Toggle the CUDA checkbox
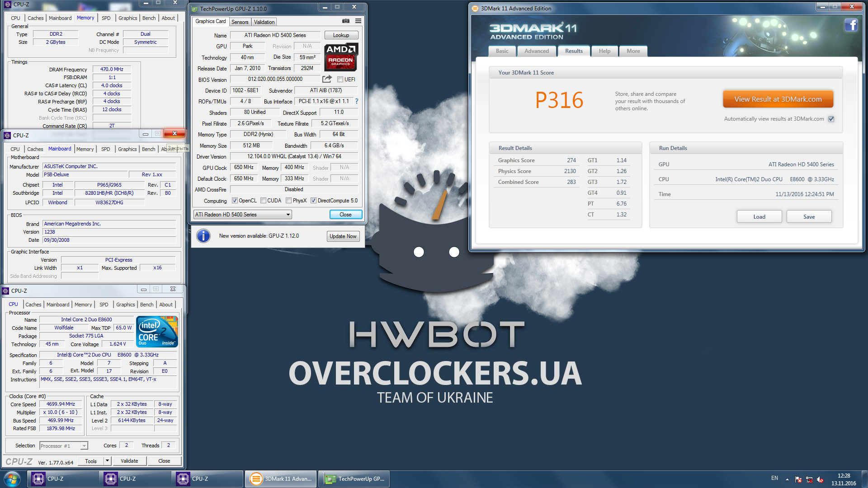Screen dimensions: 868x488 [x=263, y=201]
